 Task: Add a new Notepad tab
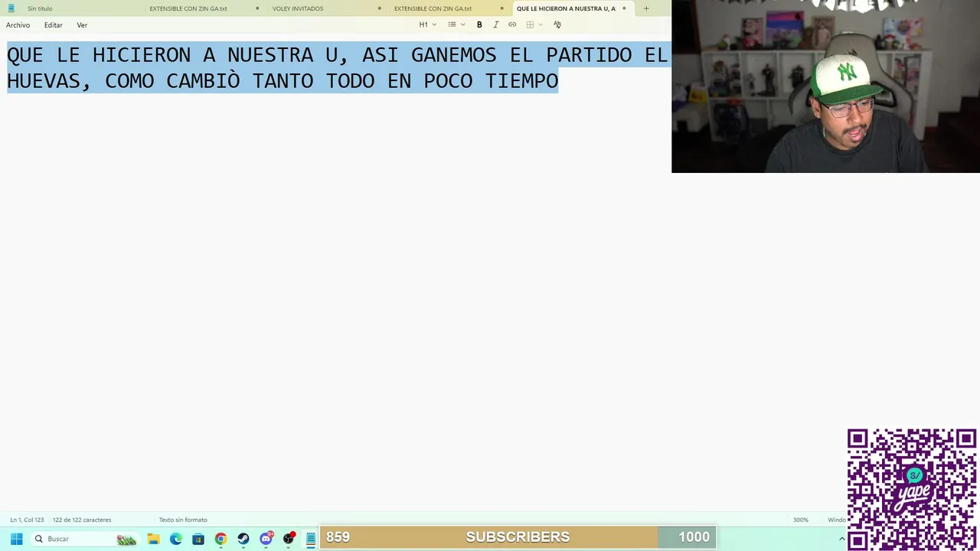pyautogui.click(x=646, y=8)
